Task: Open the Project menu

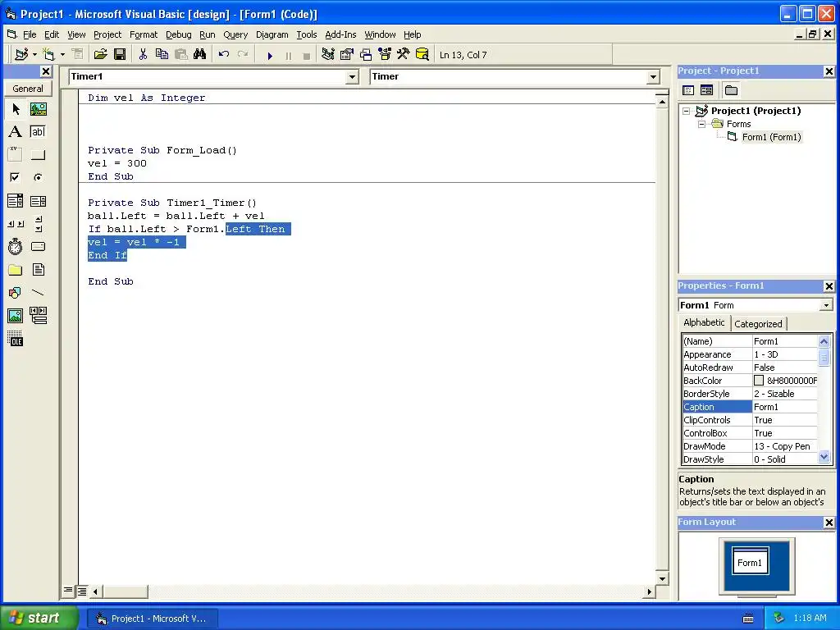Action: point(107,34)
